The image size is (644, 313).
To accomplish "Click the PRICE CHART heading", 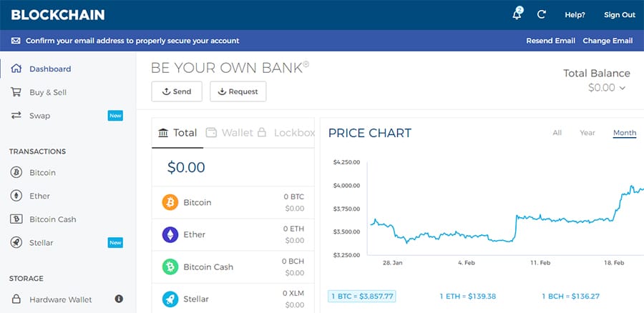I will click(370, 133).
